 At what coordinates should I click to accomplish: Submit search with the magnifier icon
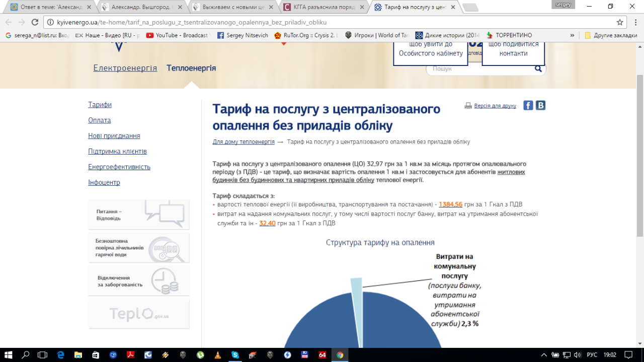coord(538,69)
